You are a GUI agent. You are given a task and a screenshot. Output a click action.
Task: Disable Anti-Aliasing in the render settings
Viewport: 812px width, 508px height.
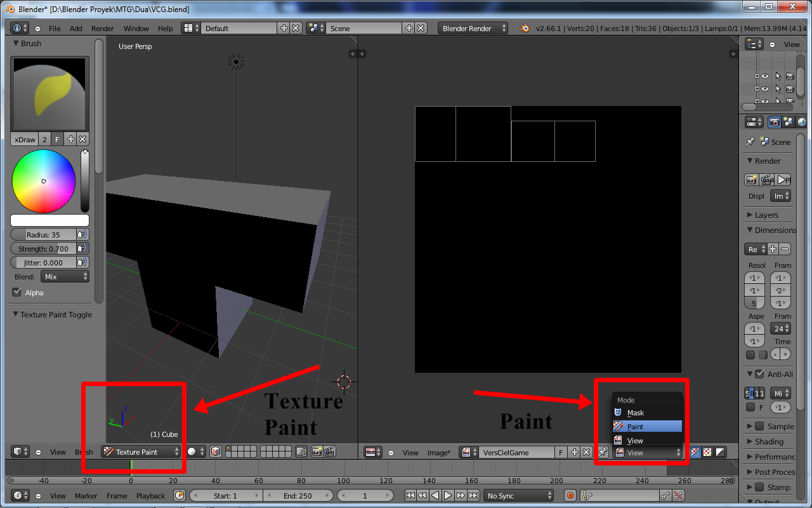(x=759, y=374)
